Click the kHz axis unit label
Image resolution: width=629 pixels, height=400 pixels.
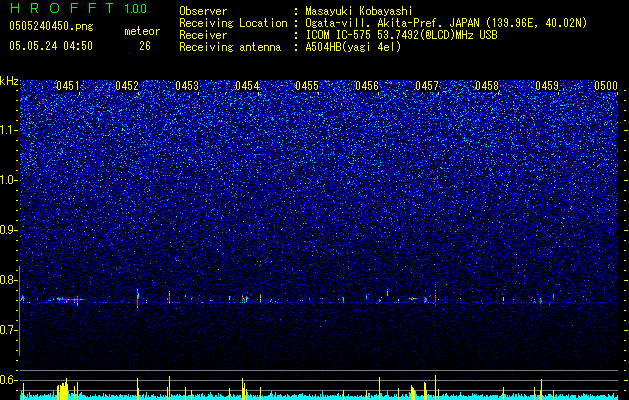point(9,81)
